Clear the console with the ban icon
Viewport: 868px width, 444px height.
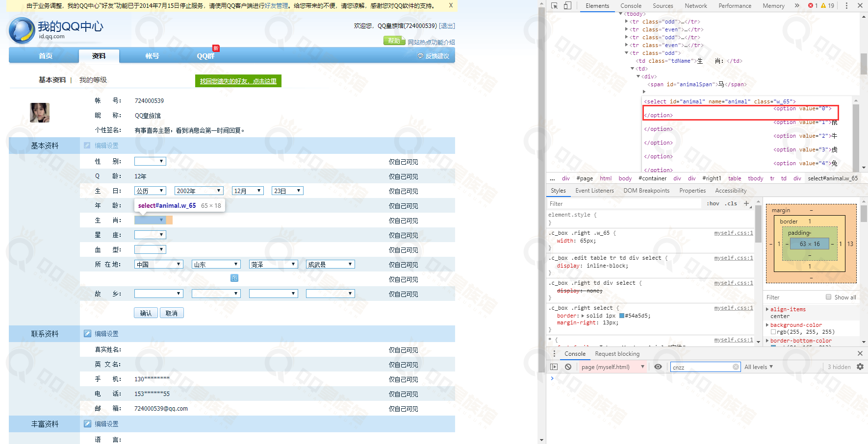click(x=568, y=367)
